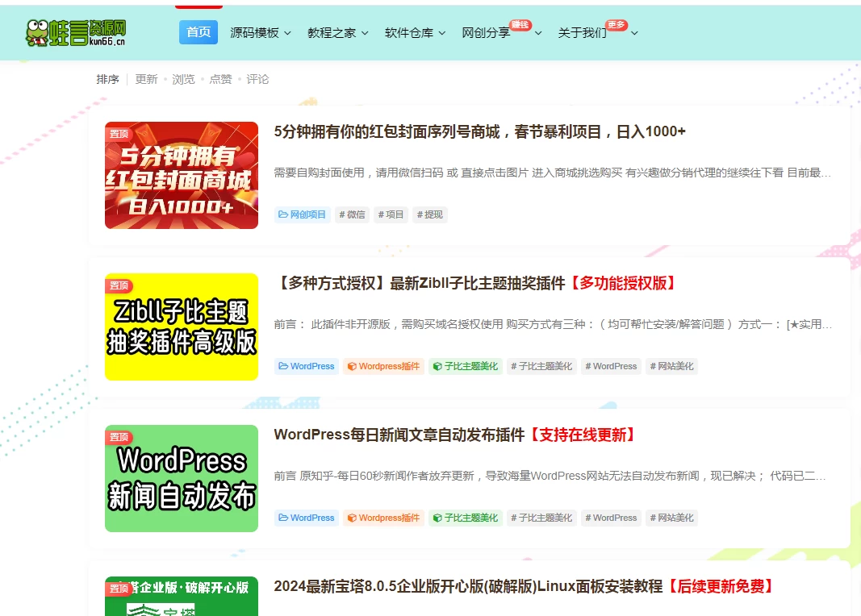This screenshot has width=861, height=616.
Task: Click the 网创项目 category tag
Action: [x=302, y=214]
